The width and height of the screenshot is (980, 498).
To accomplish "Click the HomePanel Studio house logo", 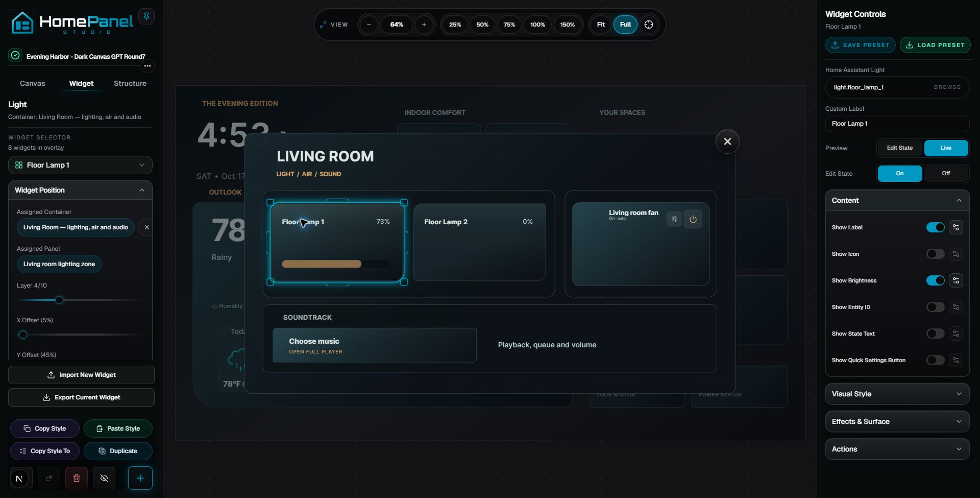I will pyautogui.click(x=22, y=22).
